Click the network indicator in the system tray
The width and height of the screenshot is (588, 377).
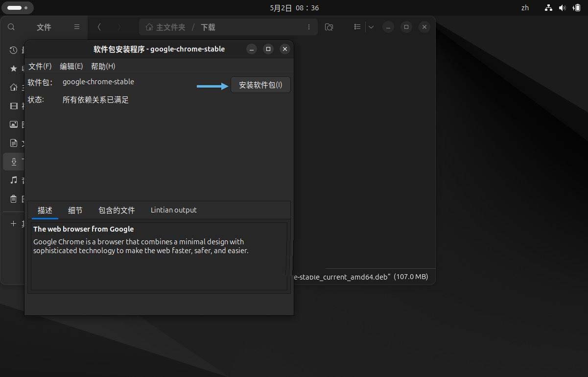[548, 7]
